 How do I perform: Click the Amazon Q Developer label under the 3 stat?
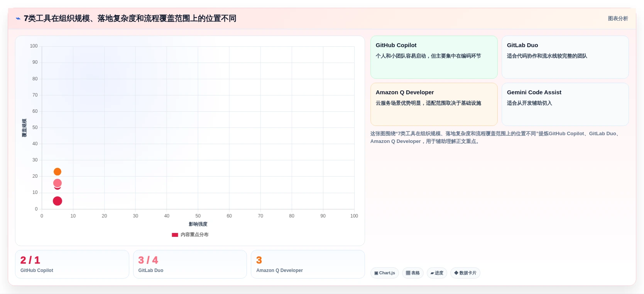click(279, 270)
